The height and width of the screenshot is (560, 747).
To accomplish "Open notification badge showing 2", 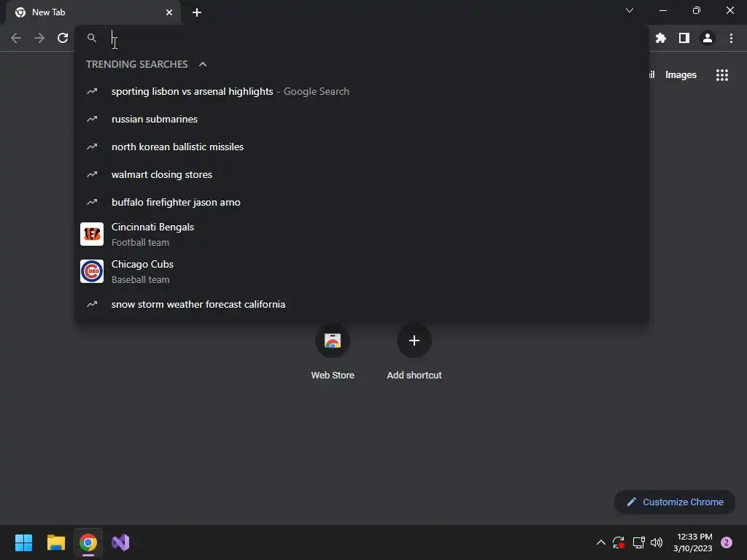I will pyautogui.click(x=727, y=542).
